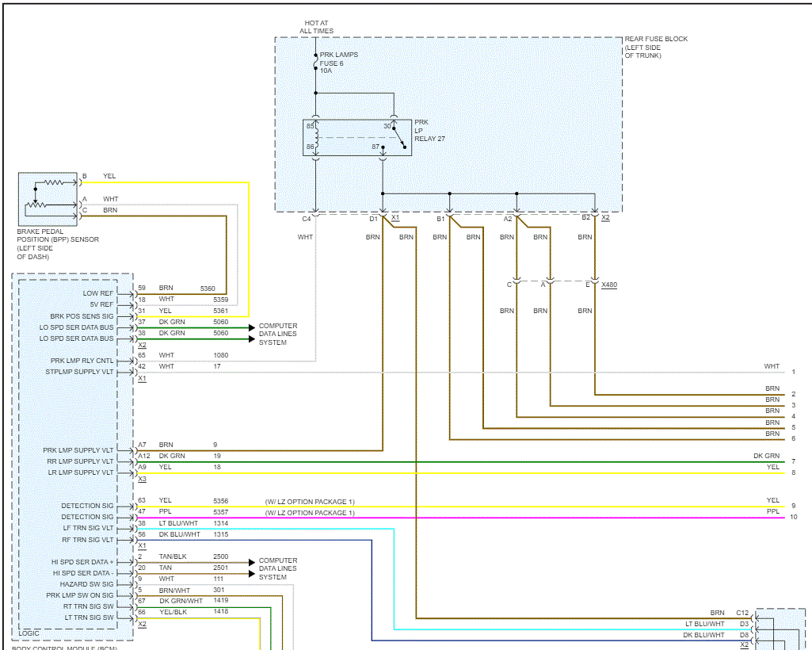Click the LF TRN SIG VLT pin label
Viewport: 812px width, 650px height.
[88, 528]
